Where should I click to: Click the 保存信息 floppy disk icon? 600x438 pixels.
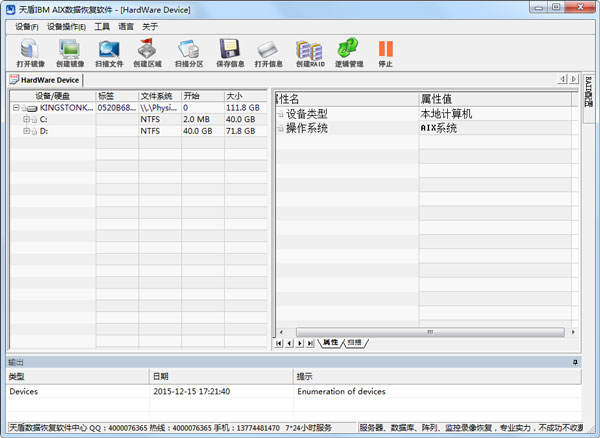coord(230,49)
